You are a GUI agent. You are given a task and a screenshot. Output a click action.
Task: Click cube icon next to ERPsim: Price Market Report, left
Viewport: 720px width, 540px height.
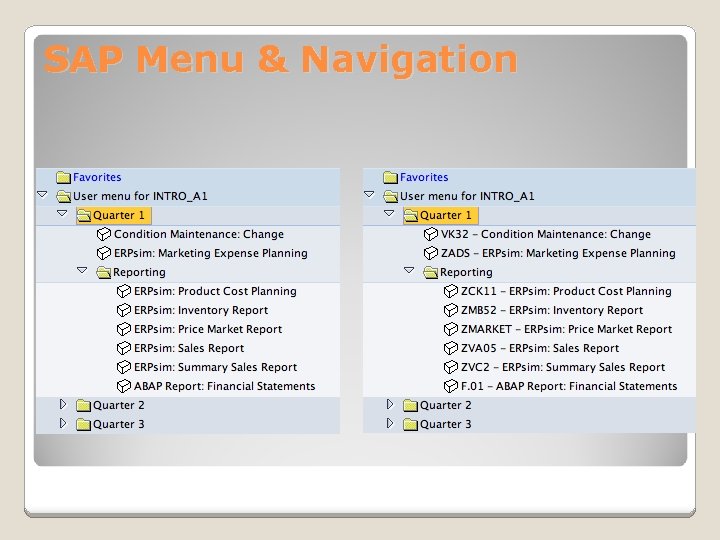124,329
